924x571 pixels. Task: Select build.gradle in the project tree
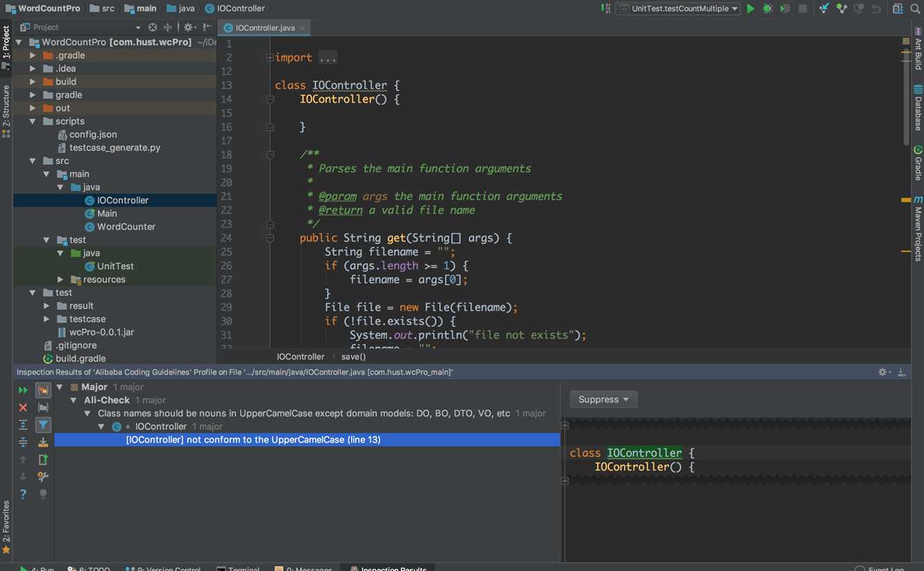(x=80, y=359)
